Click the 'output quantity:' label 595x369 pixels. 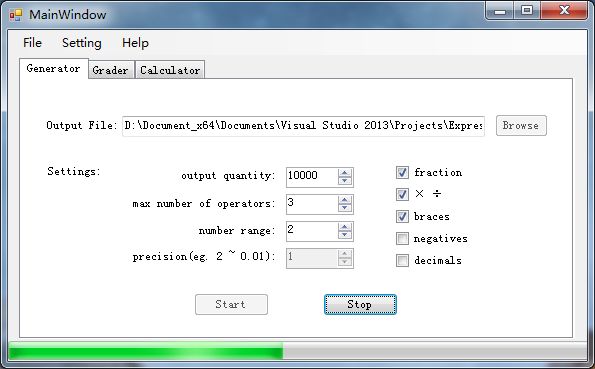coord(228,176)
